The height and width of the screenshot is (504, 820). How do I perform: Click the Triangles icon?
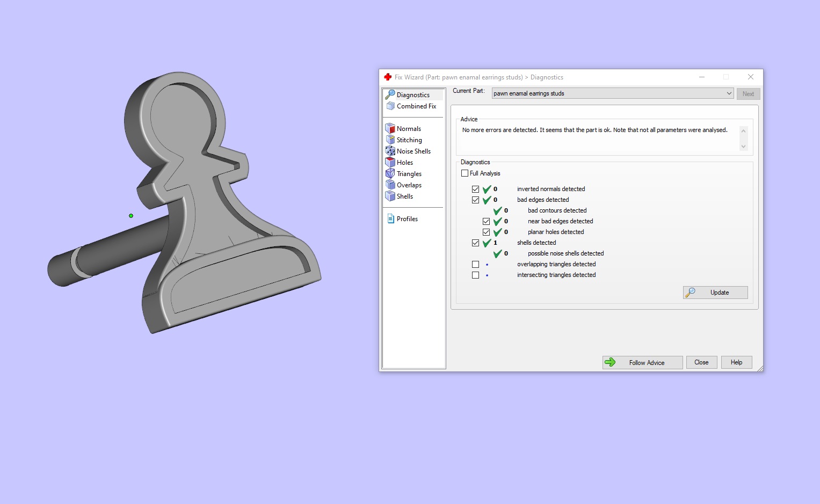click(x=390, y=174)
